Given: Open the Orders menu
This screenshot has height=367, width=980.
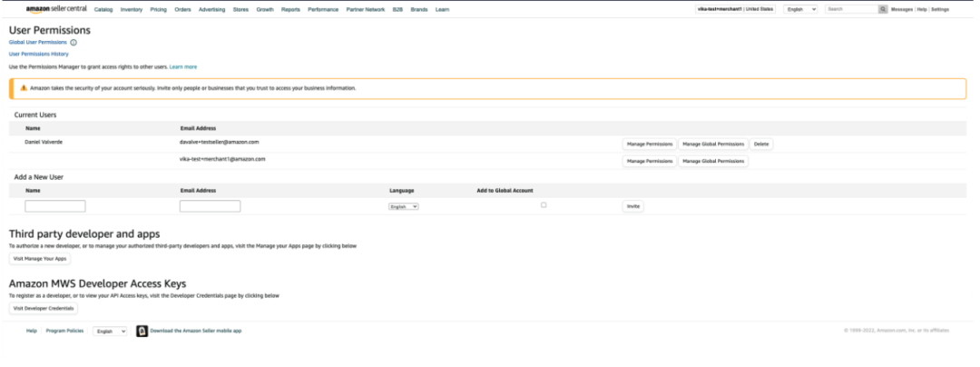Looking at the screenshot, I should click(182, 9).
